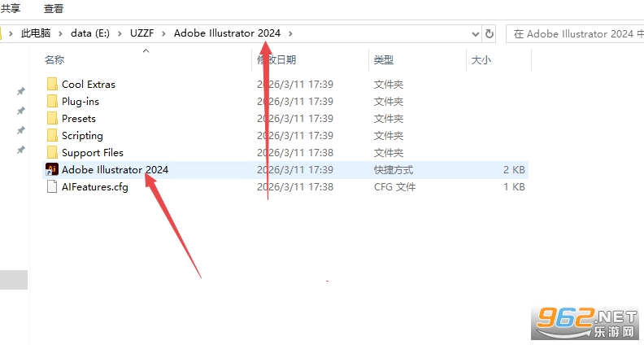Sort by 类型 column header
The height and width of the screenshot is (345, 644).
(x=384, y=60)
